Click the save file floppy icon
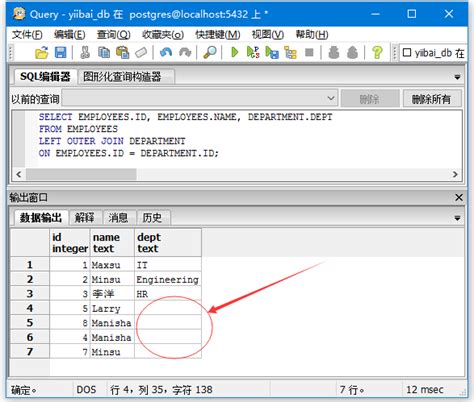The image size is (474, 402). tap(61, 53)
